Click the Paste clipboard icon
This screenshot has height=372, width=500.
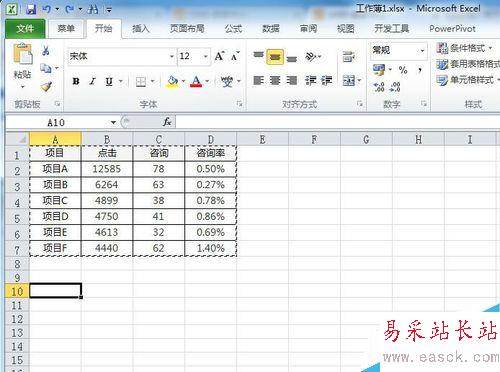click(x=23, y=54)
